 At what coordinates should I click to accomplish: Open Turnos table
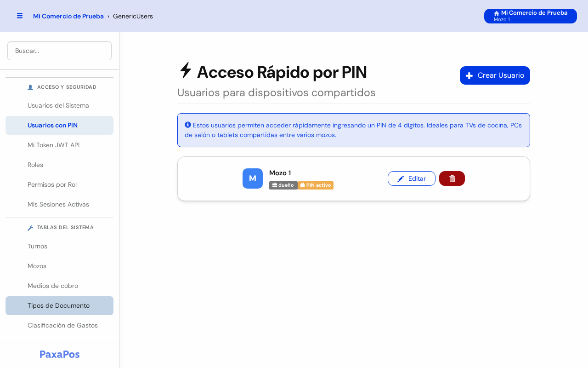pos(59,246)
